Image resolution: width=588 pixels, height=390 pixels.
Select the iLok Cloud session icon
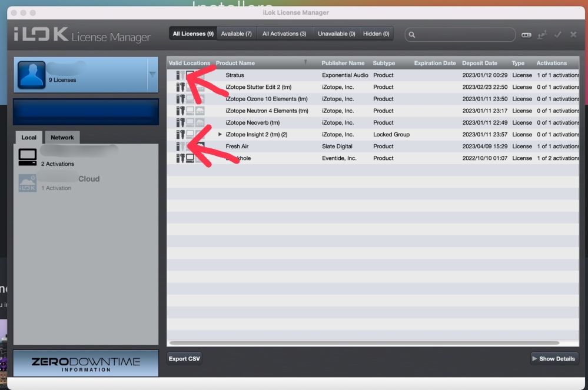(28, 183)
